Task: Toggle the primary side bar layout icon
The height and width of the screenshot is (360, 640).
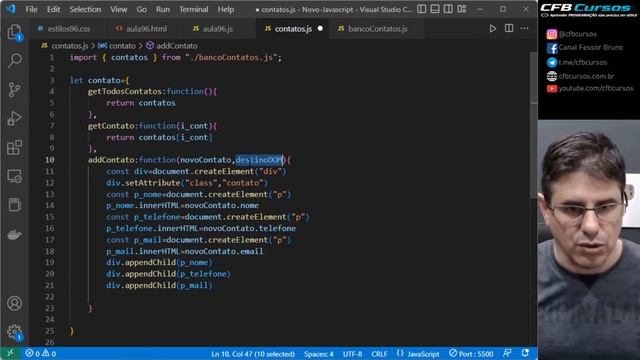Action: click(x=422, y=9)
